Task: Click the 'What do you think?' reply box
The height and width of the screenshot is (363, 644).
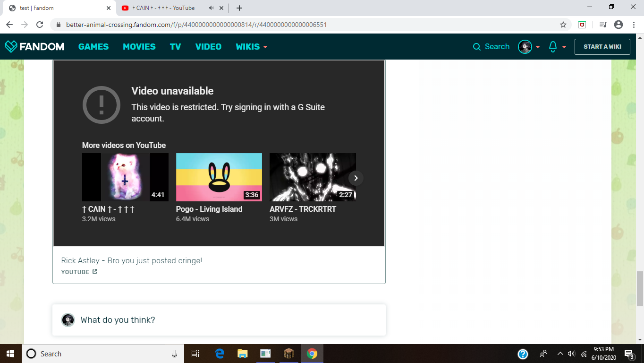Action: point(219,320)
